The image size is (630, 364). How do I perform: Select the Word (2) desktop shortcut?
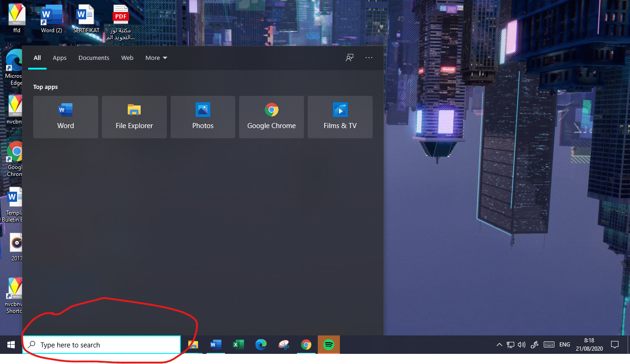(51, 18)
